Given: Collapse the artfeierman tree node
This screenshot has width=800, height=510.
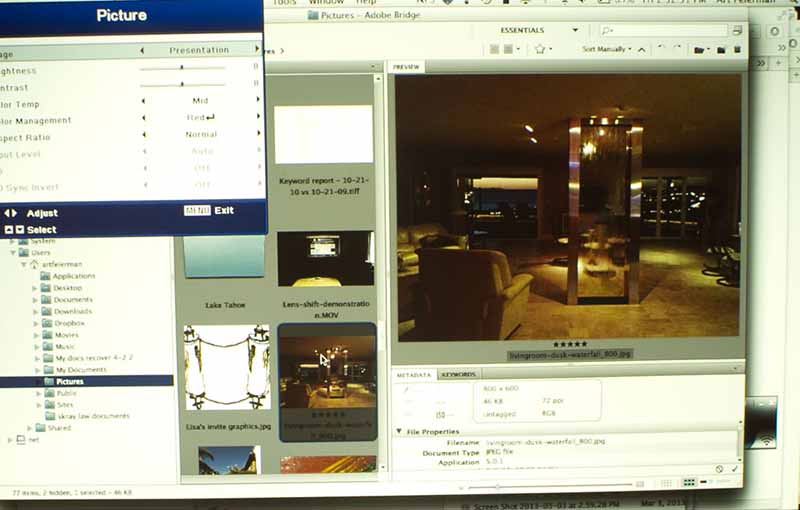Looking at the screenshot, I should pyautogui.click(x=23, y=264).
